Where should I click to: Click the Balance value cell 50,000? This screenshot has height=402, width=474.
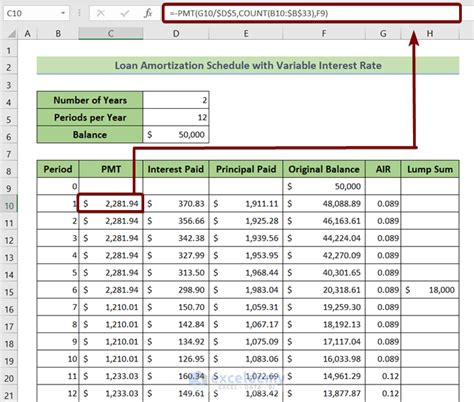[x=176, y=135]
